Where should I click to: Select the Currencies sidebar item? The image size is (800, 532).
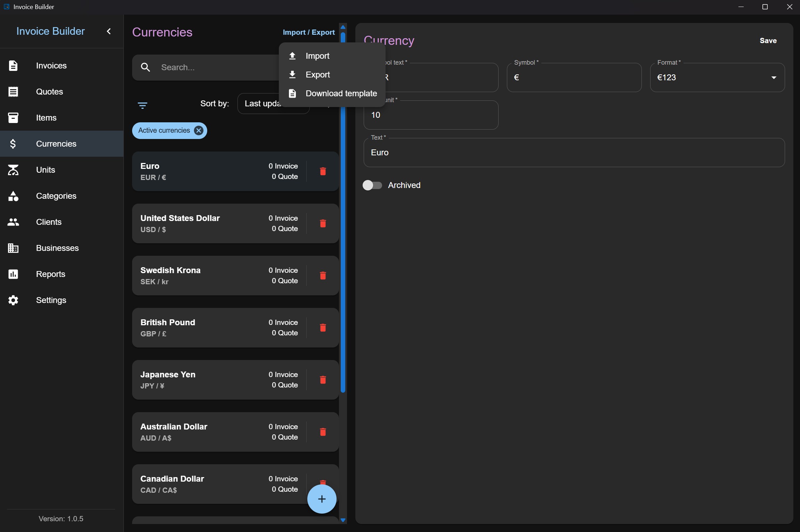62,144
